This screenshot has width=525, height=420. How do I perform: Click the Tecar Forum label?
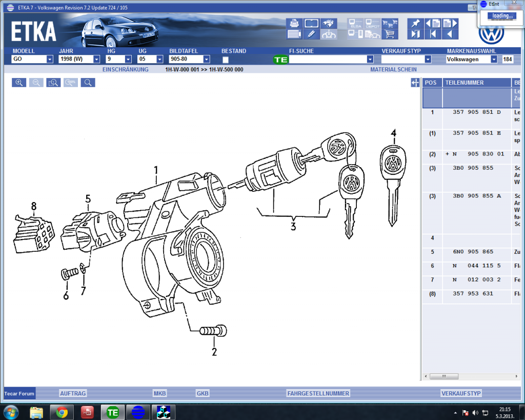(19, 393)
